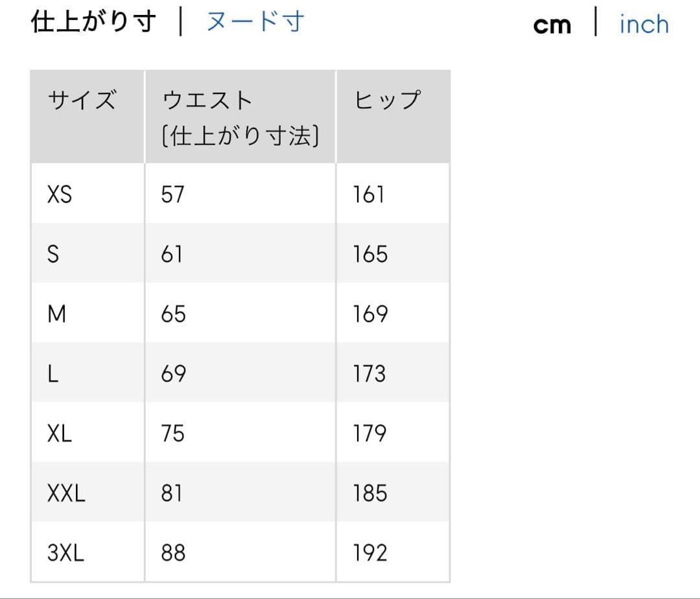Click the ウエスト column header

click(x=207, y=101)
